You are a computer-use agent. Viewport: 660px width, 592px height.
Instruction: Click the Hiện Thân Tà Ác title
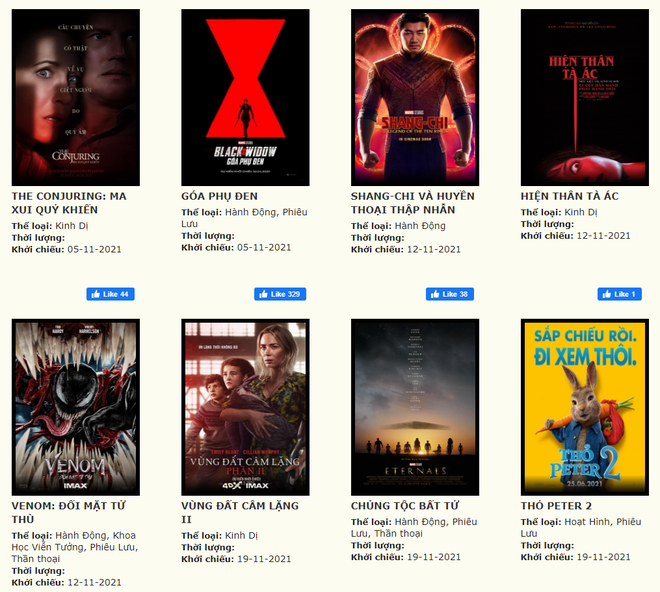pos(570,196)
